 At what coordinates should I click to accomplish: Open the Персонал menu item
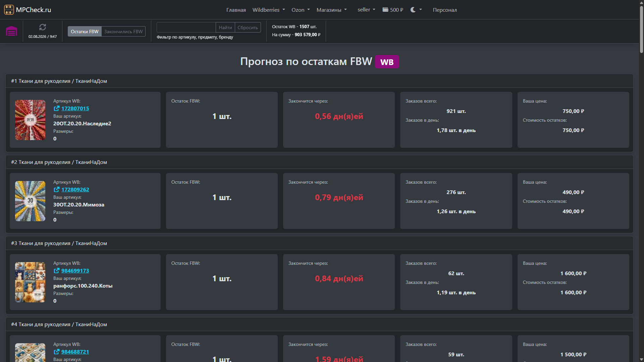[445, 10]
